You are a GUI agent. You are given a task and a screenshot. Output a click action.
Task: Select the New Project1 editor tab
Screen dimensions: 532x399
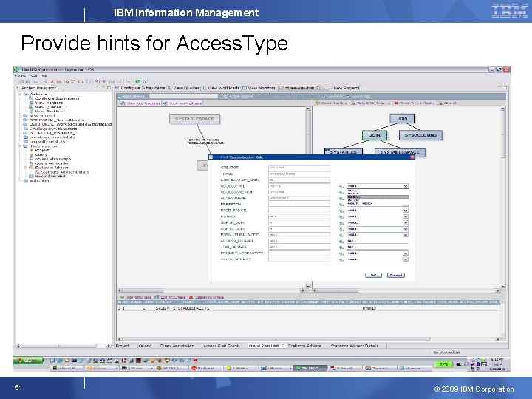pos(344,88)
